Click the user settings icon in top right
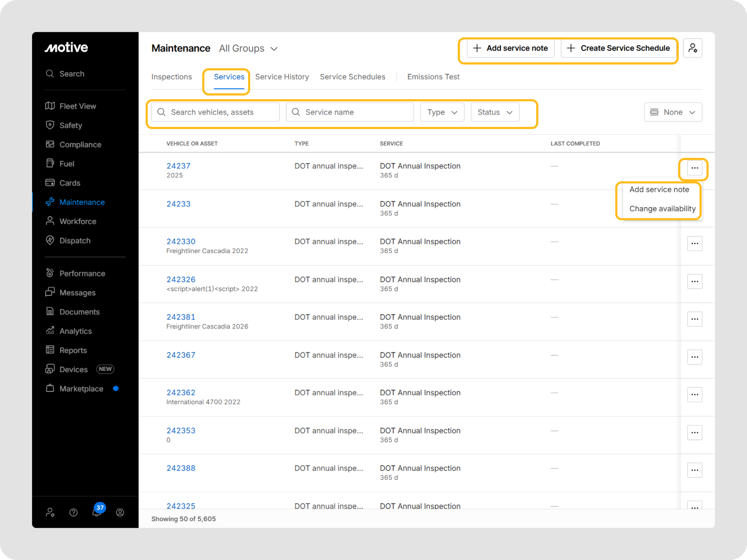This screenshot has width=747, height=560. tap(692, 48)
